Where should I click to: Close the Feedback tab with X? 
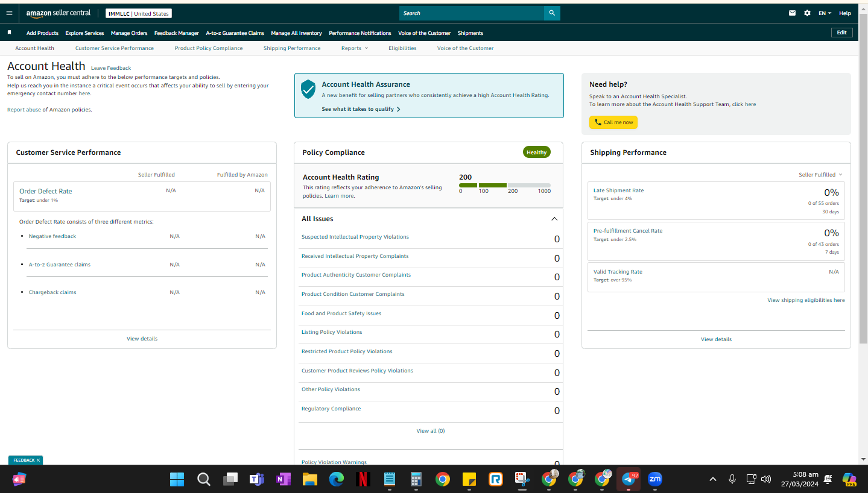tap(38, 460)
